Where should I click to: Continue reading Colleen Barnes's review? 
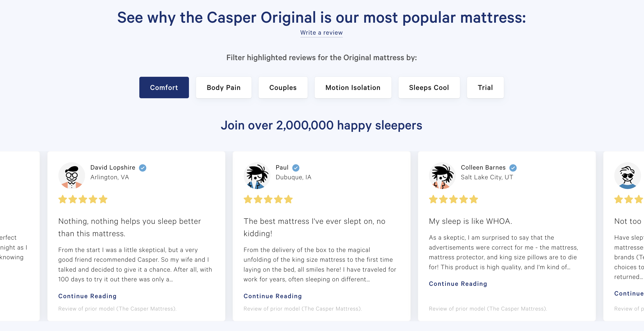coord(458,284)
